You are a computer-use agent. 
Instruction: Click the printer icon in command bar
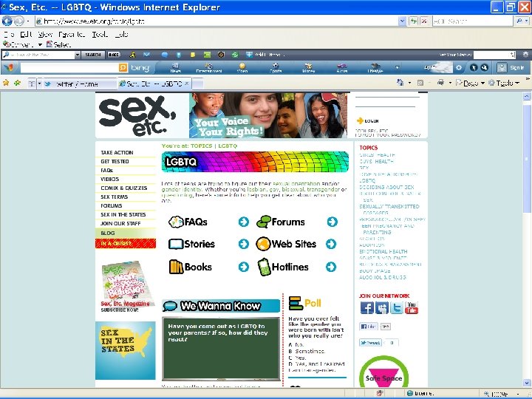tap(440, 83)
